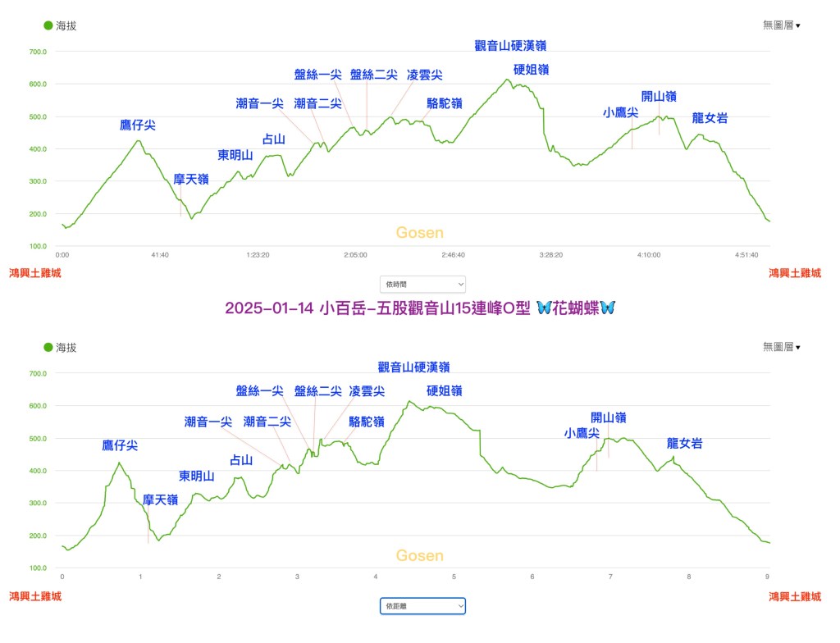The image size is (840, 643).
Task: Click the 龍女岩 label in the distance chart
Action: pos(684,444)
